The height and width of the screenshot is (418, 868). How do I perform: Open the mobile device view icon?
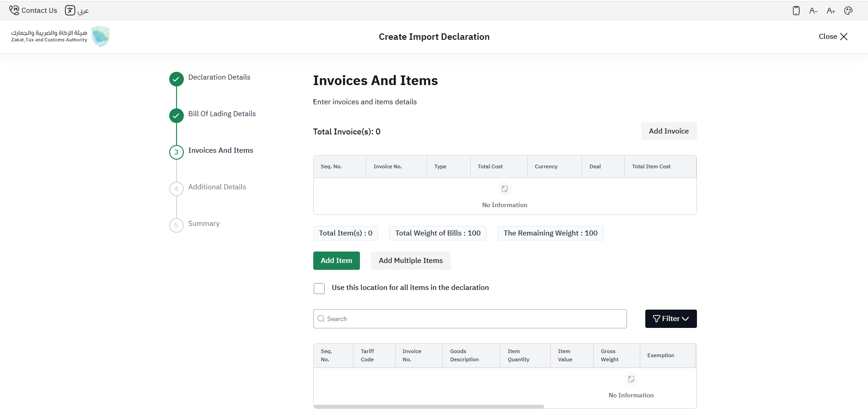pyautogui.click(x=796, y=11)
